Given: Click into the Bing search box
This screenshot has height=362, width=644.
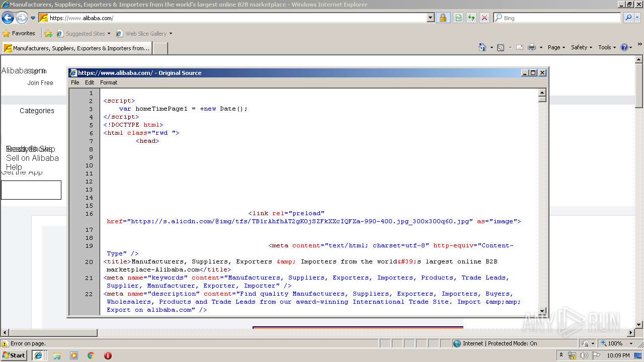Looking at the screenshot, I should point(561,18).
